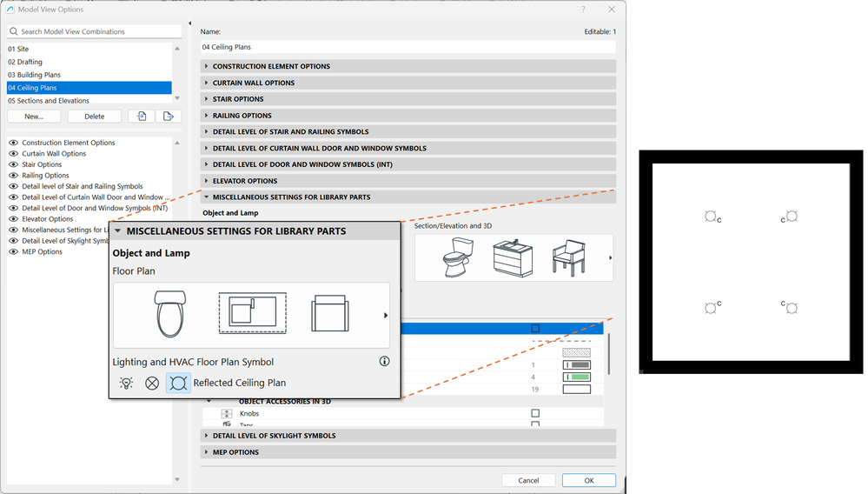Select the crossed-circle lamp symbol icon
Viewport: 868px width, 494px height.
152,383
